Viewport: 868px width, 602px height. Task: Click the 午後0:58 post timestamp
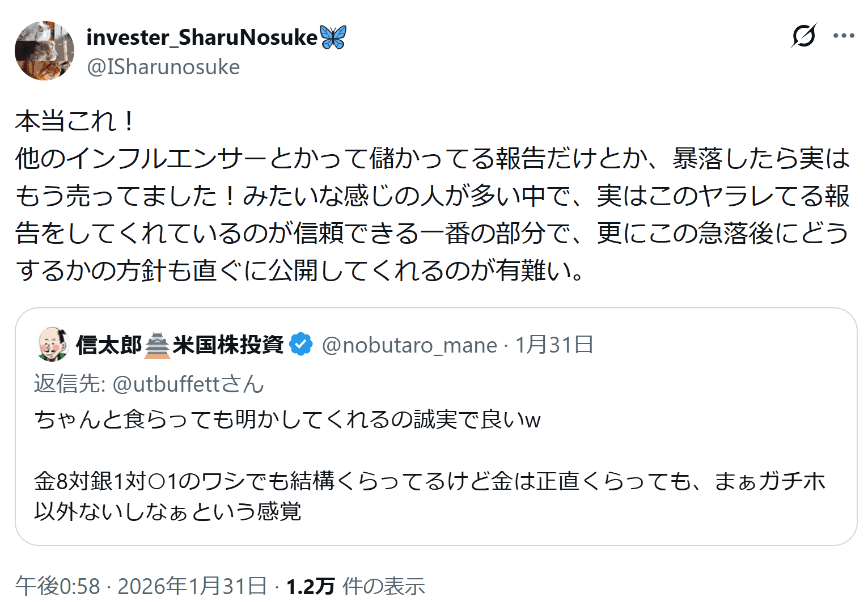(58, 586)
